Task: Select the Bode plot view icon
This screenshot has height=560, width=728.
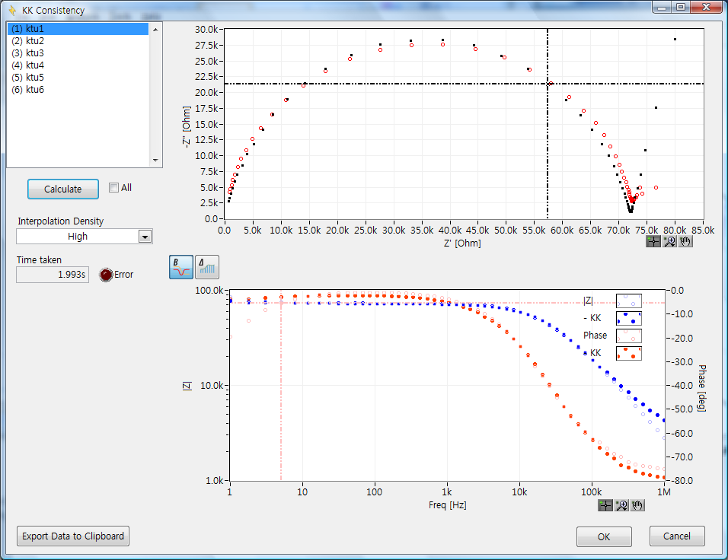Action: pos(180,266)
